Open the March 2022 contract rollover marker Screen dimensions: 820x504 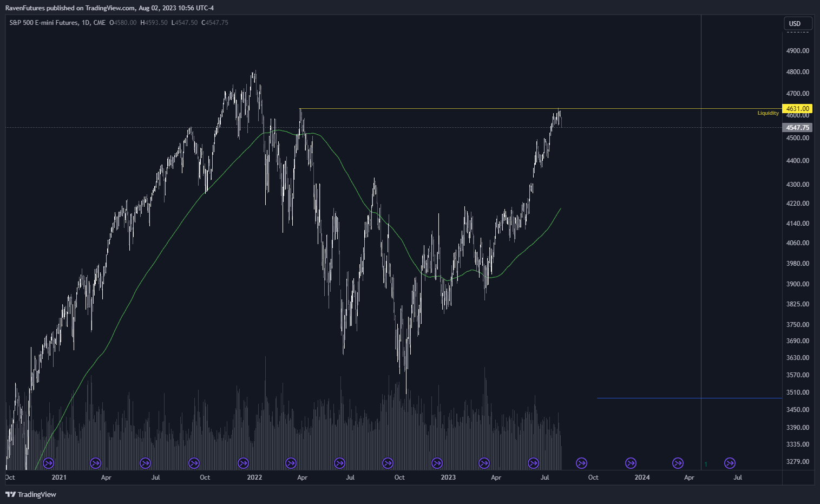coord(291,463)
